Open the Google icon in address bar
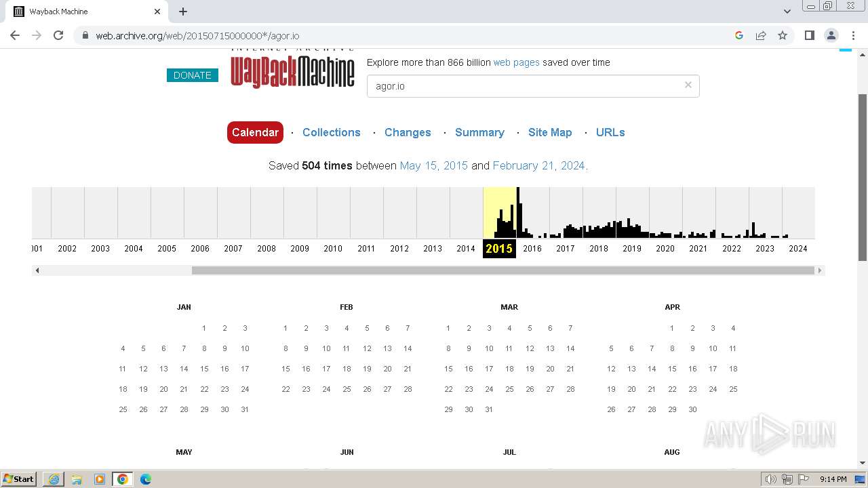The width and height of the screenshot is (868, 488). [x=739, y=35]
